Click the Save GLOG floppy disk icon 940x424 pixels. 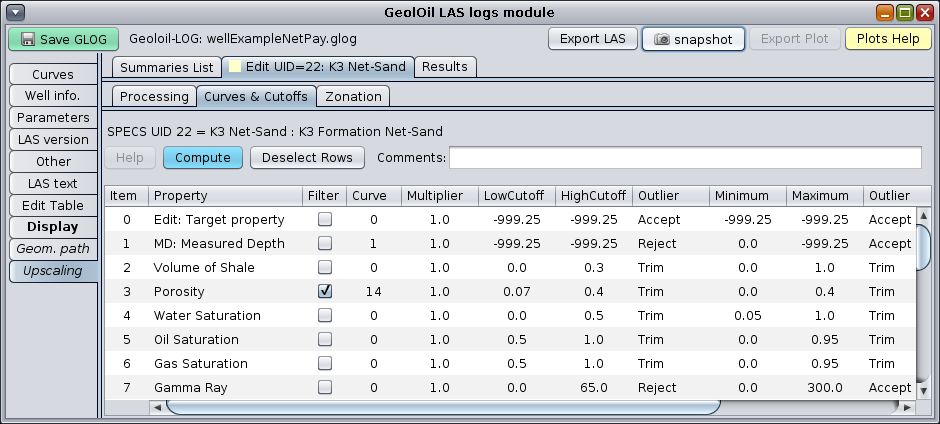29,39
